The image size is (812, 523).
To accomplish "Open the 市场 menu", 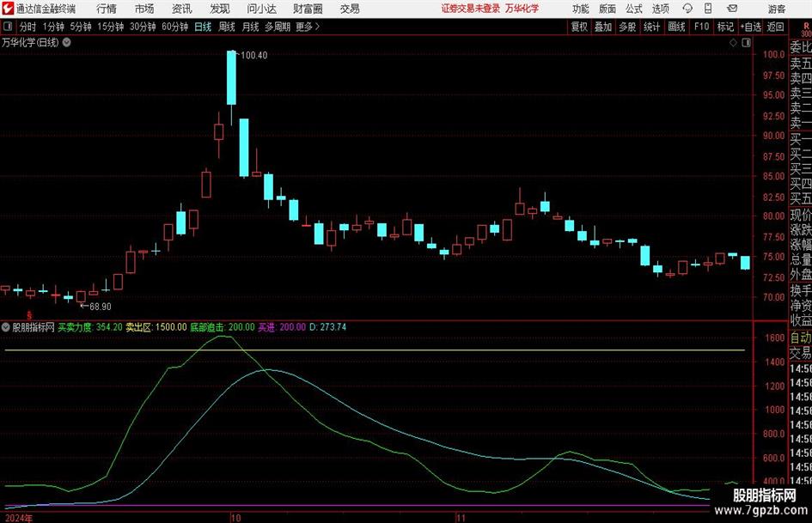I will (x=144, y=9).
